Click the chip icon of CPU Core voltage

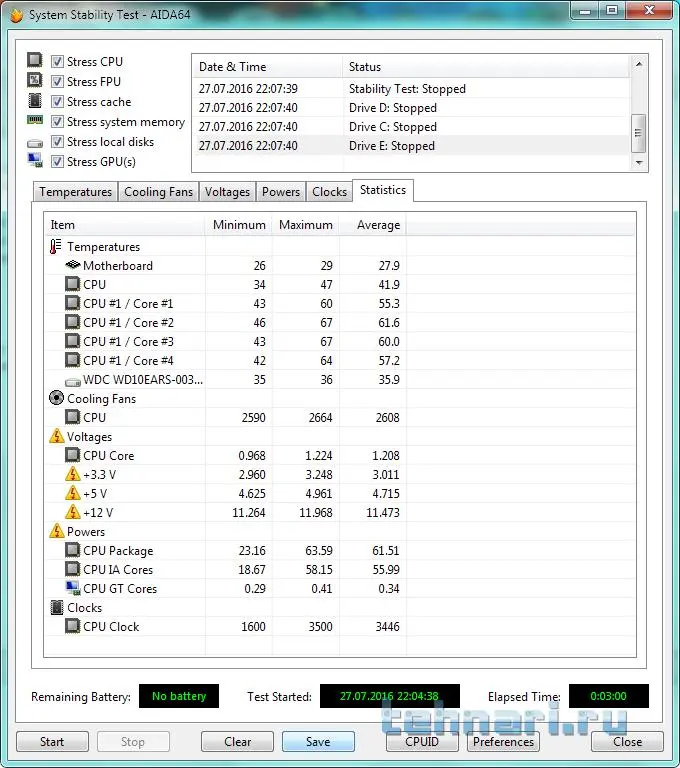[73, 455]
